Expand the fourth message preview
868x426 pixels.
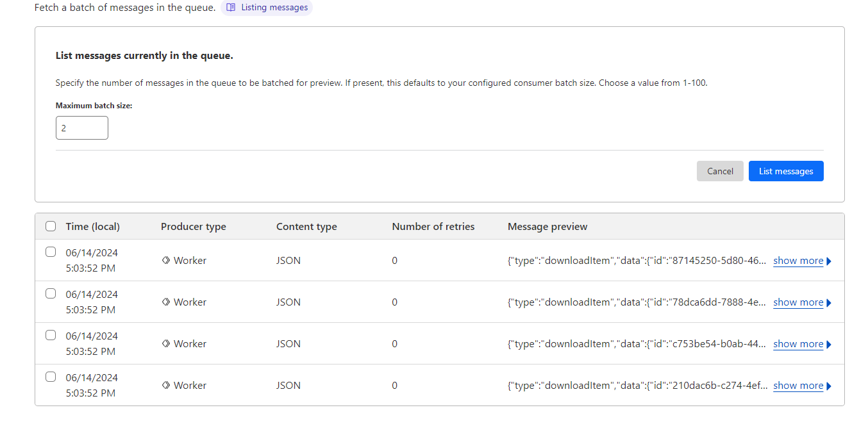click(x=797, y=385)
